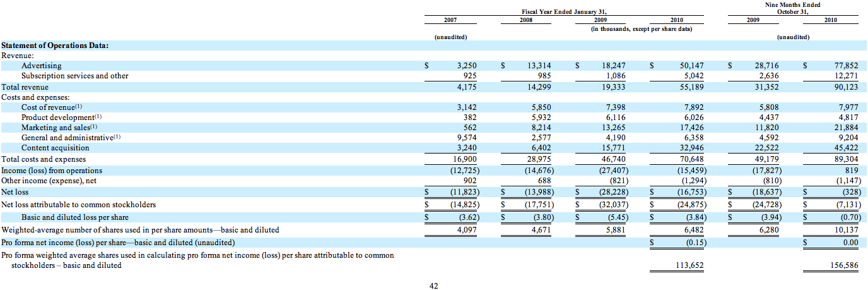Viewport: 868px width, 290px height.
Task: Select total costs value 16,900
Action: pos(464,159)
